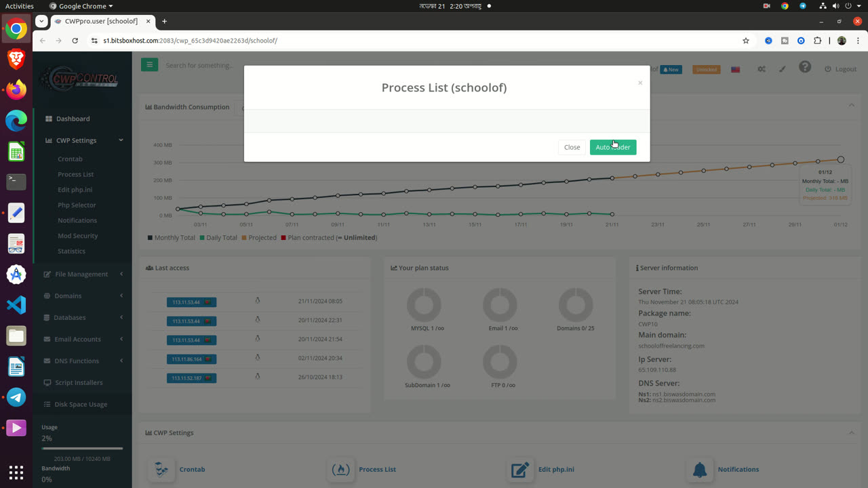Expand Domains sidebar section
Image resolution: width=868 pixels, height=488 pixels.
[82, 296]
